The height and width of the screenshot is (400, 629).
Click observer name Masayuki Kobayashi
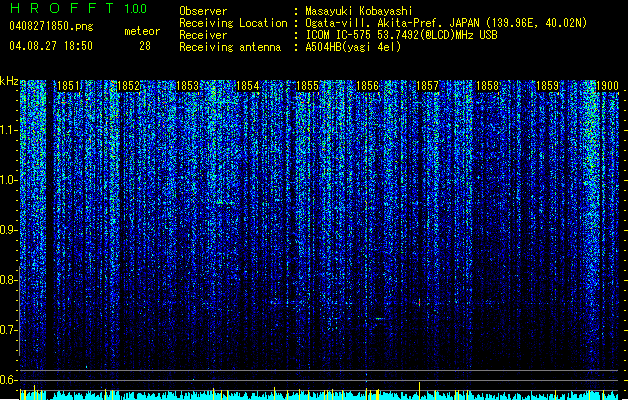pos(359,11)
